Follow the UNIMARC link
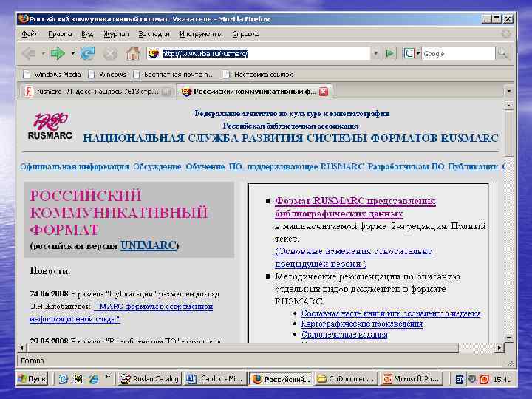Screen dimensions: 532x399 [x=149, y=245]
